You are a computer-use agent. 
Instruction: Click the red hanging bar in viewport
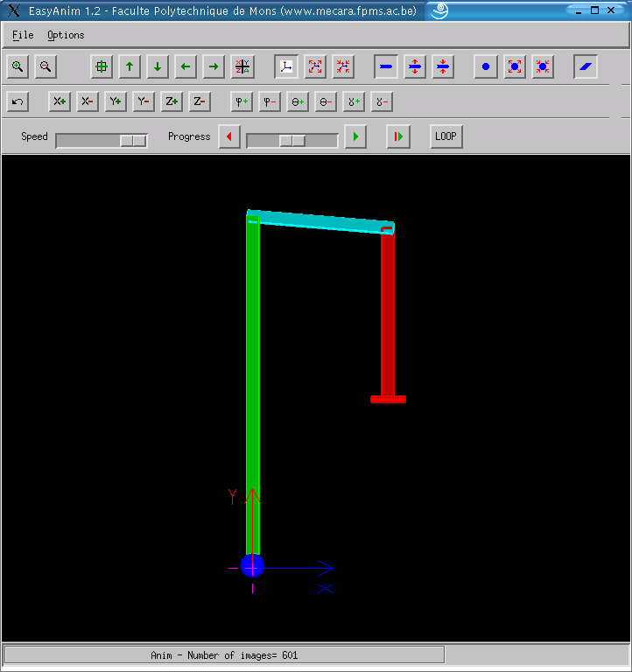coord(388,313)
